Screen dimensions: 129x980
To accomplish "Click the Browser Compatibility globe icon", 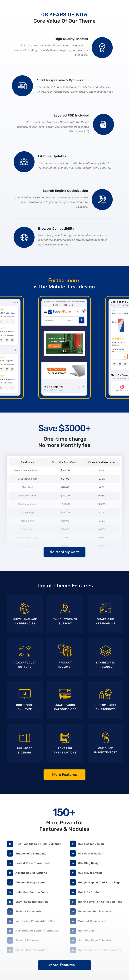I will [x=24, y=237].
